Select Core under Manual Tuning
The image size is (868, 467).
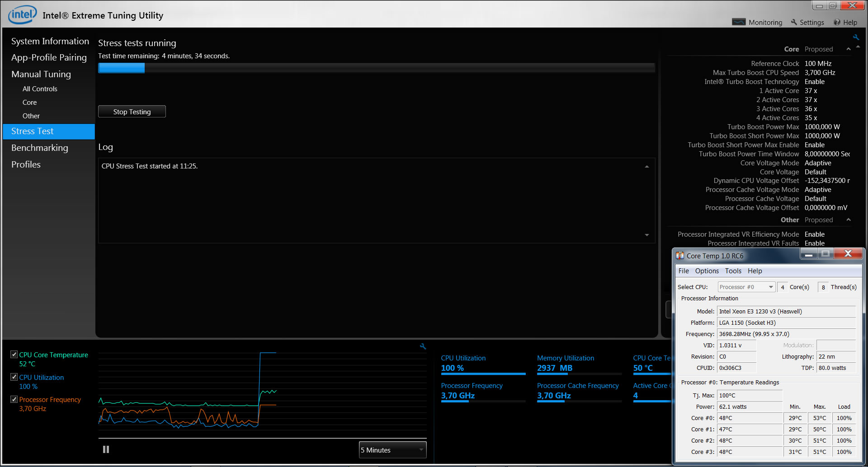click(x=30, y=103)
